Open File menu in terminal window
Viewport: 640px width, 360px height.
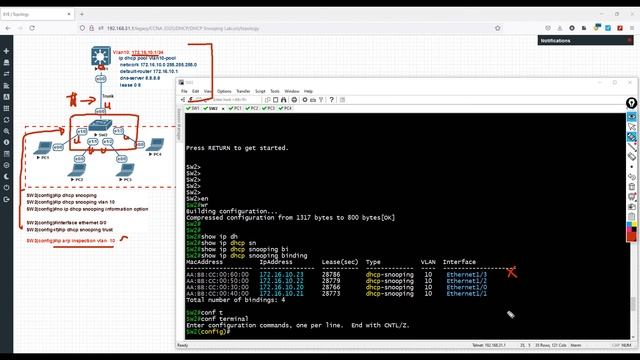point(184,91)
